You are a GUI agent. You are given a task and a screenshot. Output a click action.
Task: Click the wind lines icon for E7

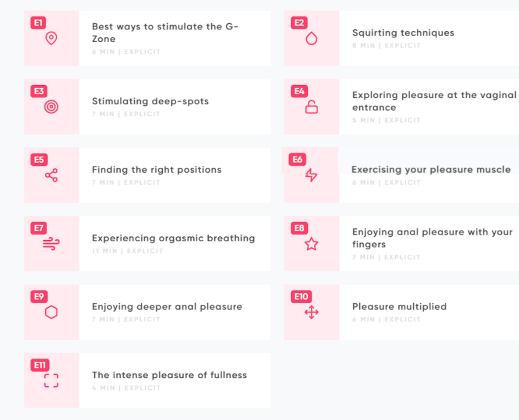pos(51,244)
